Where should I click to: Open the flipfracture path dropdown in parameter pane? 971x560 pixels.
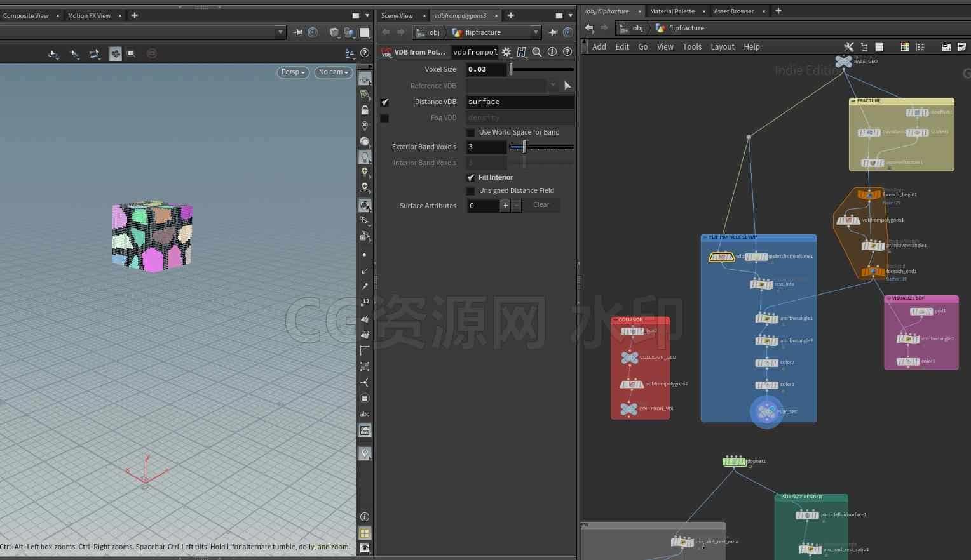(x=536, y=32)
